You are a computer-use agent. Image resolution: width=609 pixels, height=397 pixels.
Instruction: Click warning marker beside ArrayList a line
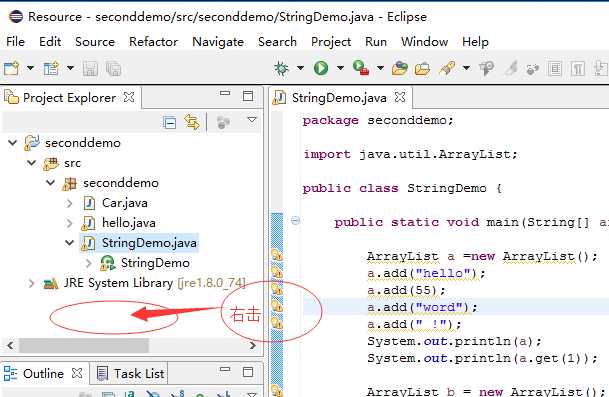(277, 255)
